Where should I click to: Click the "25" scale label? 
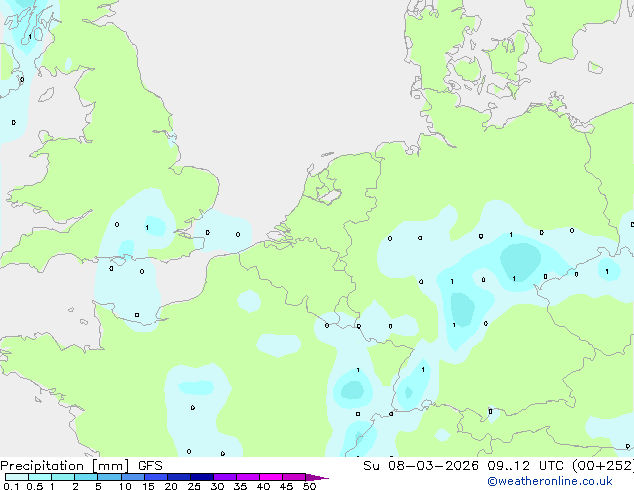point(194,486)
